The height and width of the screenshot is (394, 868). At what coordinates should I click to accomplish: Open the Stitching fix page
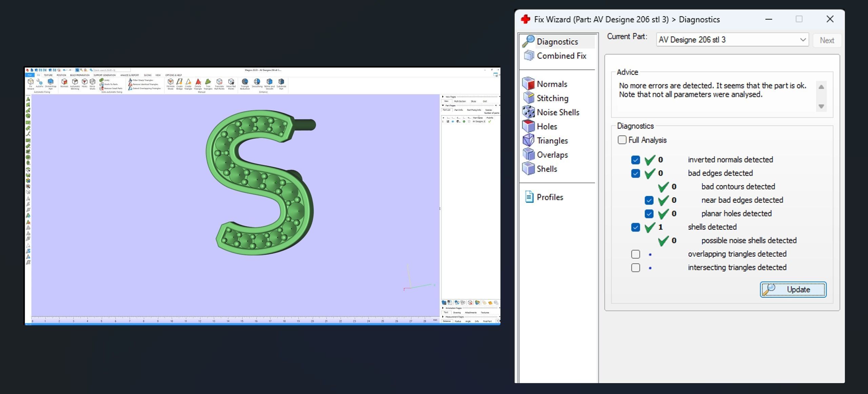click(552, 98)
